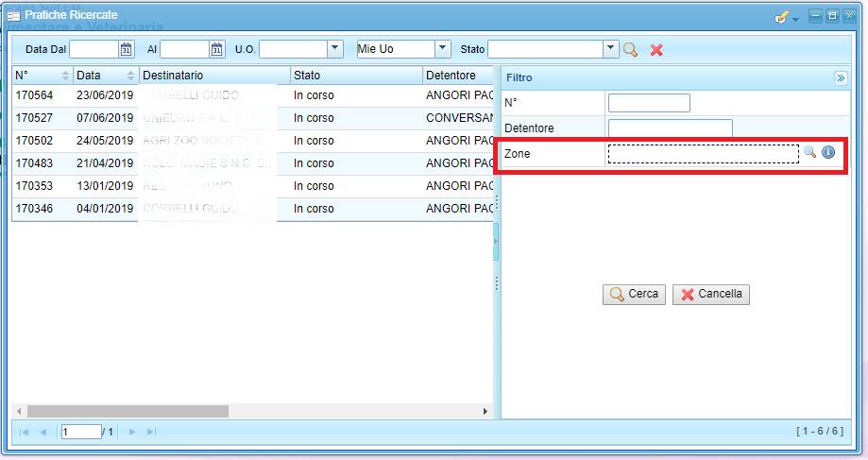Screen dimensions: 868x460
Task: Focus the Detentore filter field
Action: tap(671, 128)
